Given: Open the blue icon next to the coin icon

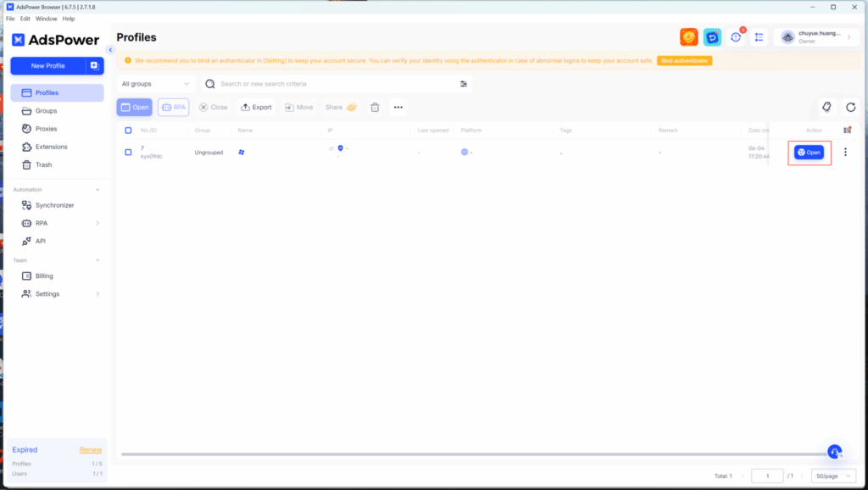Looking at the screenshot, I should 712,37.
